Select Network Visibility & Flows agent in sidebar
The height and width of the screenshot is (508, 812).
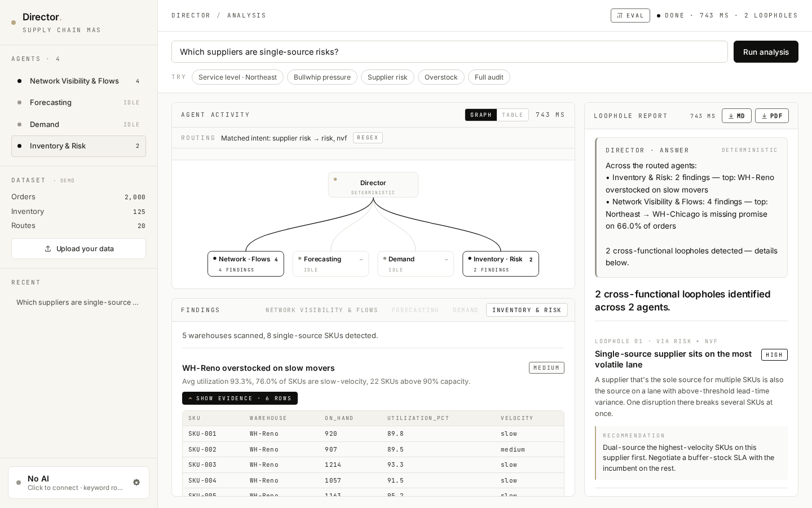pyautogui.click(x=78, y=81)
